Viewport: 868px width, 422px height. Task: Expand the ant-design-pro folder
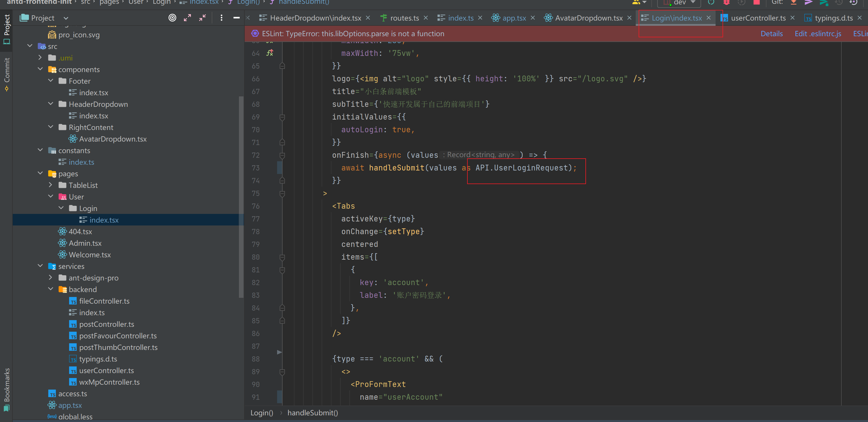51,278
